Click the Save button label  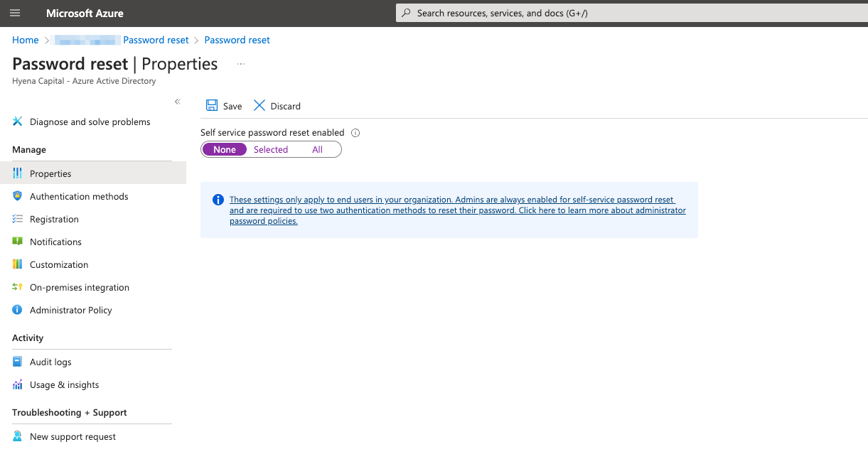(232, 106)
